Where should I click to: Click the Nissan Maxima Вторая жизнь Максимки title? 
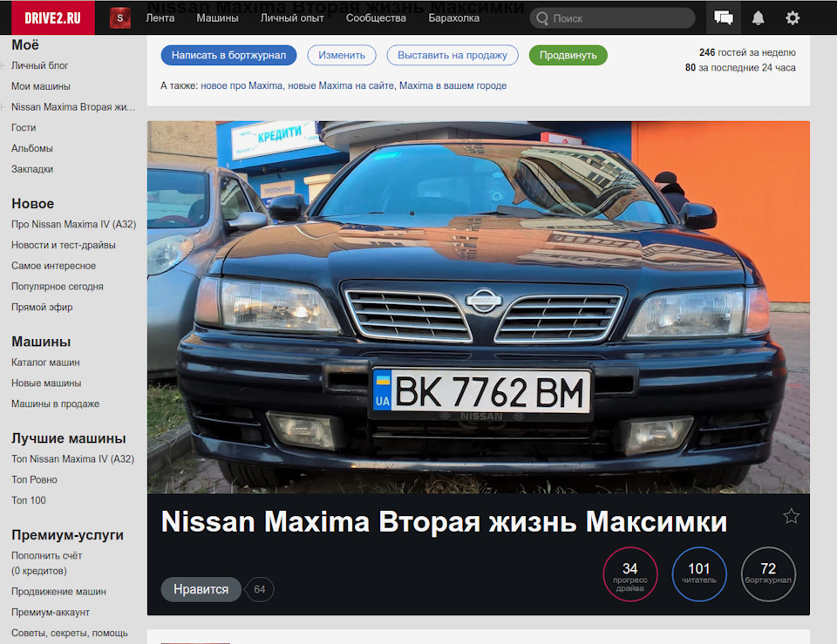coord(444,522)
